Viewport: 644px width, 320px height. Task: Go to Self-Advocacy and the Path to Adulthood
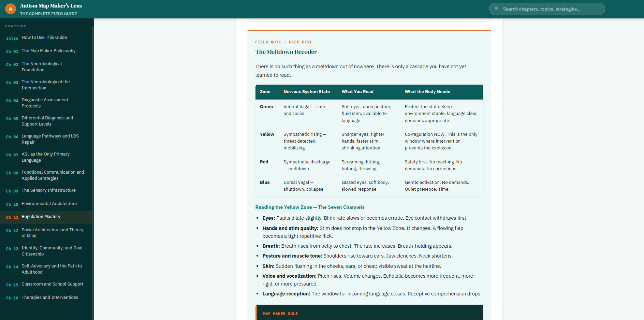pos(46,269)
